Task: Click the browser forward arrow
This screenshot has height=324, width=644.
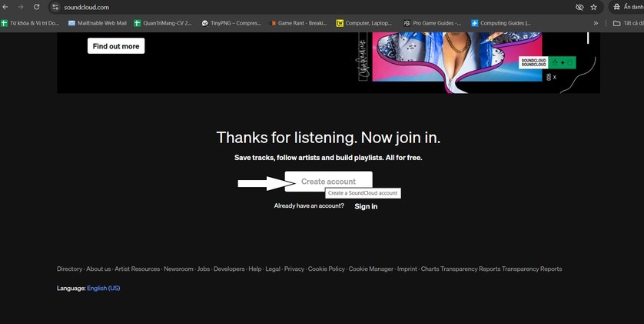Action: tap(21, 7)
